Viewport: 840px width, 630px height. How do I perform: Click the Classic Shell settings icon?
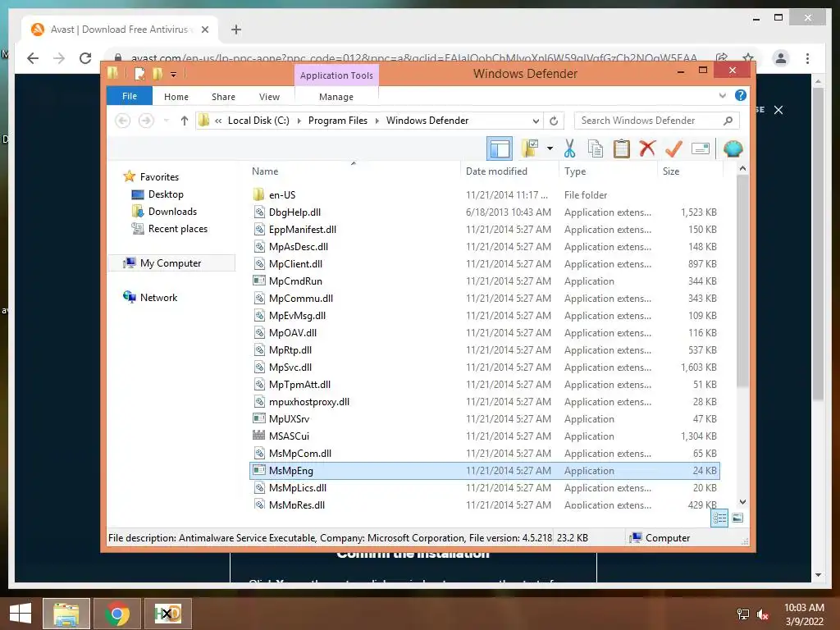pyautogui.click(x=733, y=148)
